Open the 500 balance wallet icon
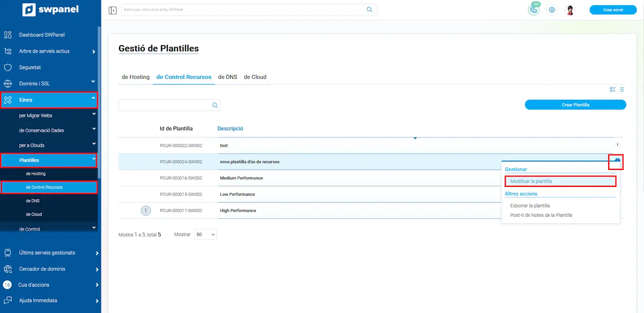Image resolution: width=644 pixels, height=313 pixels. click(534, 10)
